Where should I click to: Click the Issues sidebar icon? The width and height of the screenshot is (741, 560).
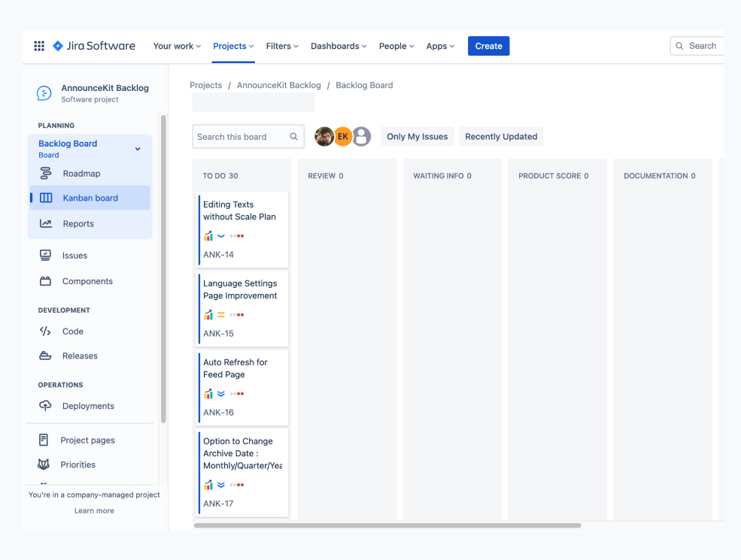point(45,256)
